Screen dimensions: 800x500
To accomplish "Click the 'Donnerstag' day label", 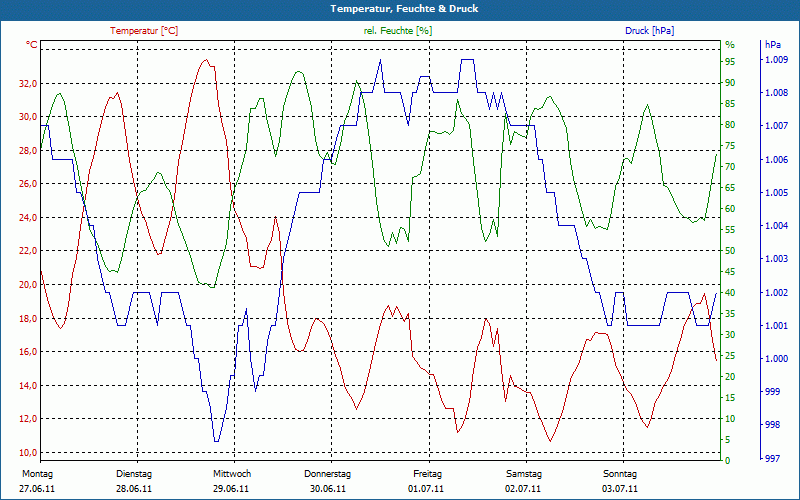I will pyautogui.click(x=328, y=474).
